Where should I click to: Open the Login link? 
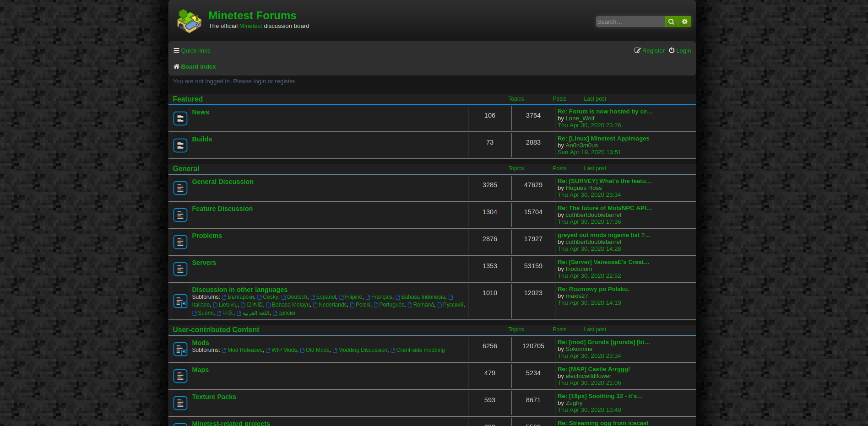point(684,50)
